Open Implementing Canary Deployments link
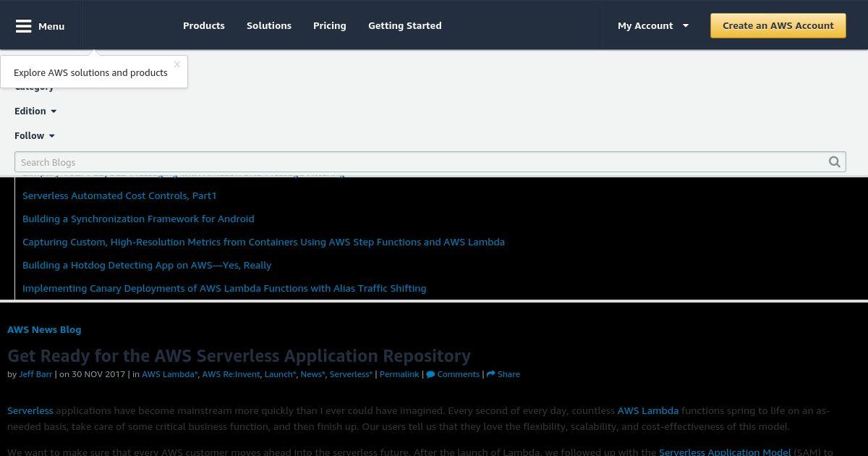The width and height of the screenshot is (868, 456). click(224, 288)
